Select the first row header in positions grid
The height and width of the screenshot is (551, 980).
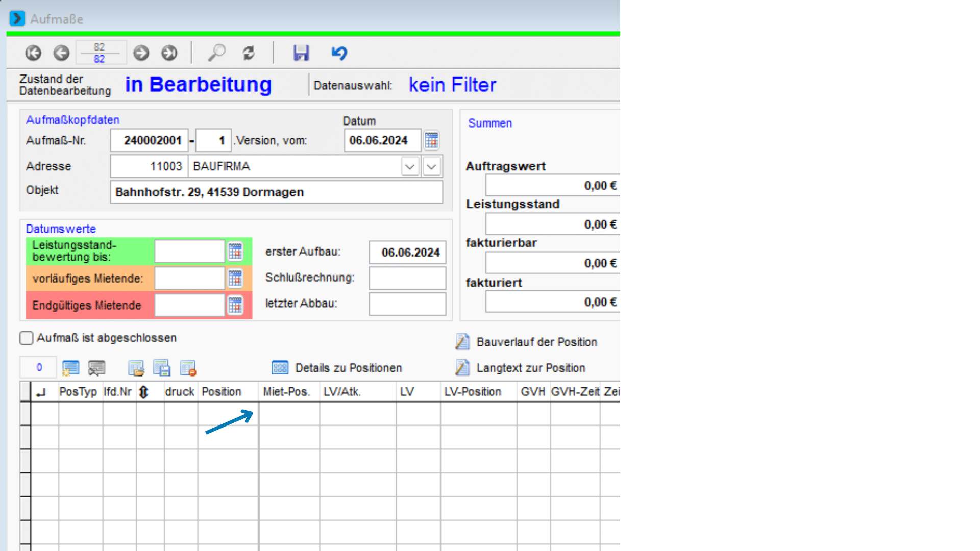[x=25, y=414]
